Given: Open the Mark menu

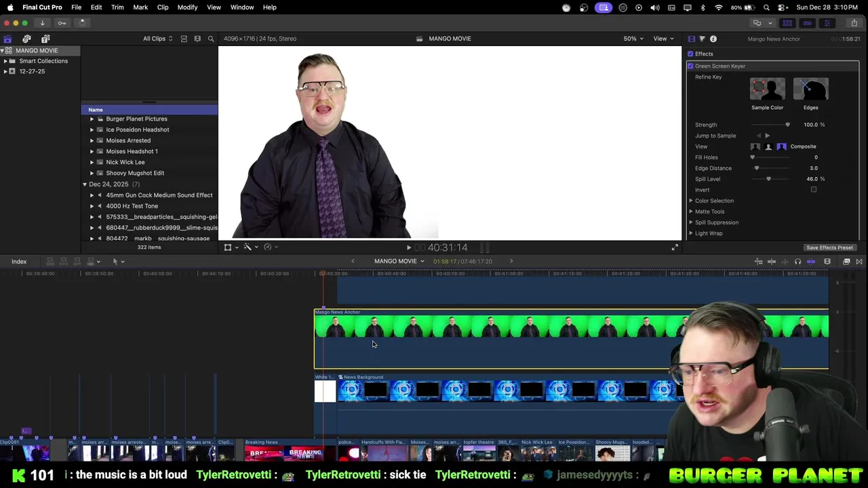Looking at the screenshot, I should [x=140, y=7].
